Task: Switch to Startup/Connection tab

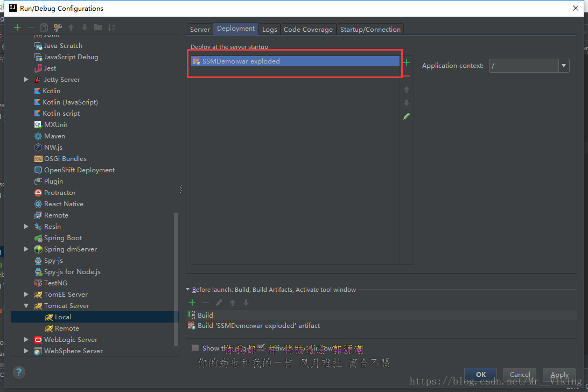Action: click(370, 29)
